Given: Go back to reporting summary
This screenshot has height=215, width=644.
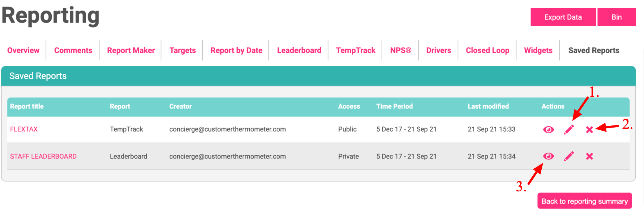Looking at the screenshot, I should (x=585, y=201).
